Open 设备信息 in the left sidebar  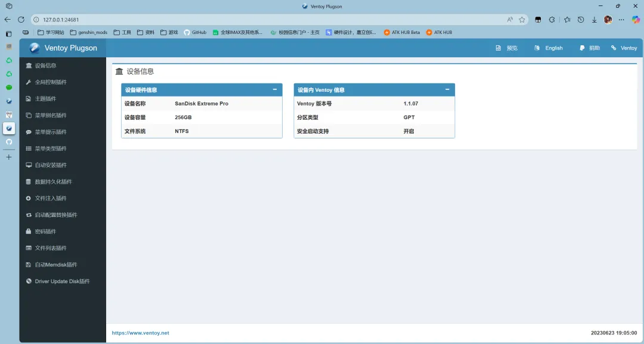click(63, 66)
